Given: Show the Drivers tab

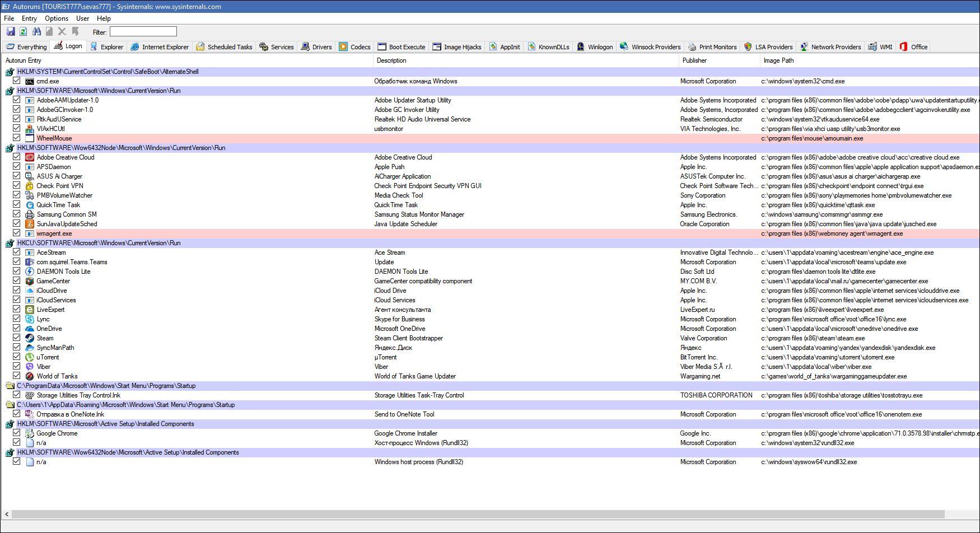Looking at the screenshot, I should pyautogui.click(x=316, y=47).
